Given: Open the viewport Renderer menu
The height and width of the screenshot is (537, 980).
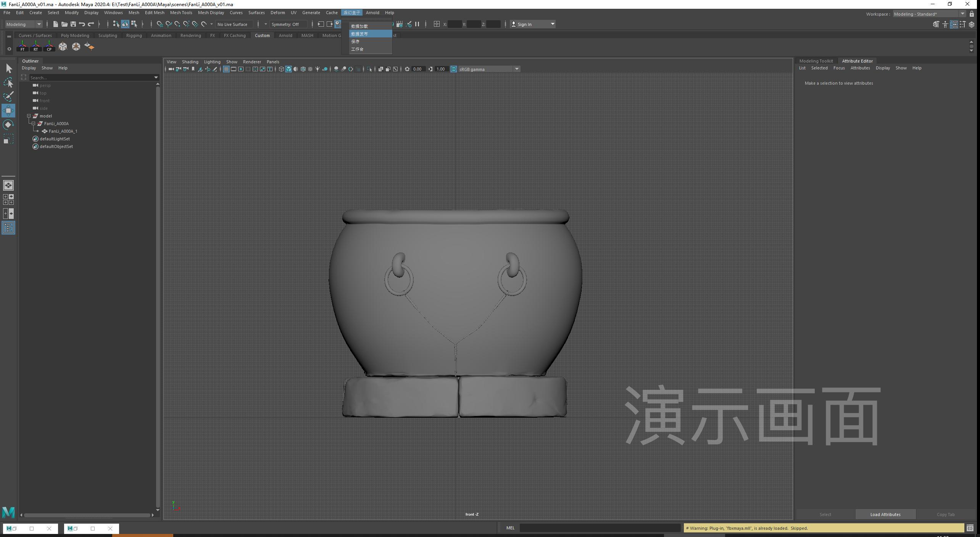Looking at the screenshot, I should click(252, 62).
